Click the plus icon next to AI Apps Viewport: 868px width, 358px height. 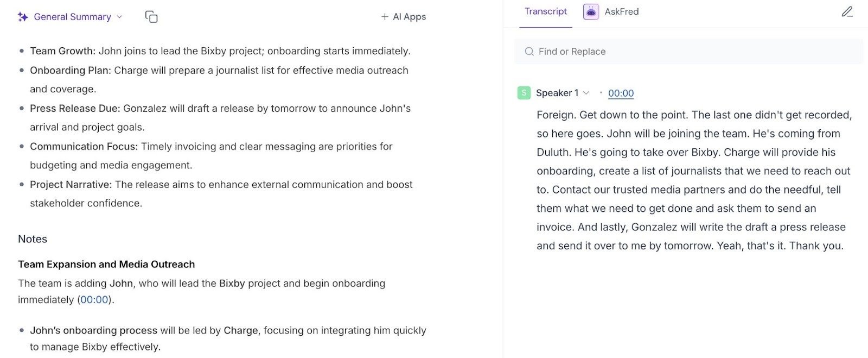click(x=385, y=17)
